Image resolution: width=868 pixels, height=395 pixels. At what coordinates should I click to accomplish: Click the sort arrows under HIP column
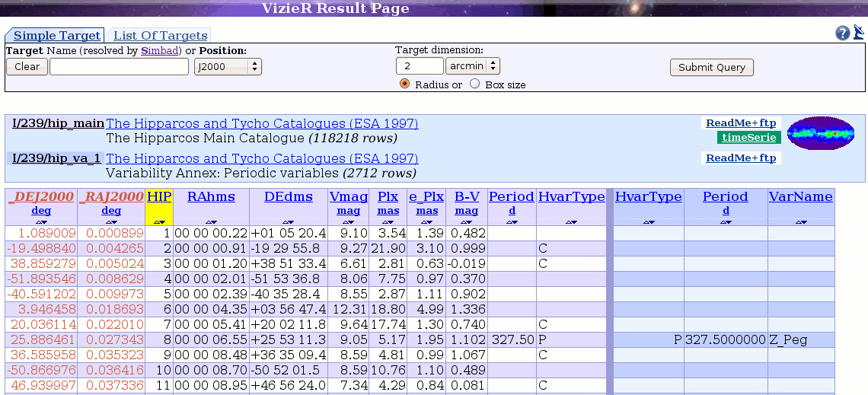click(x=159, y=221)
